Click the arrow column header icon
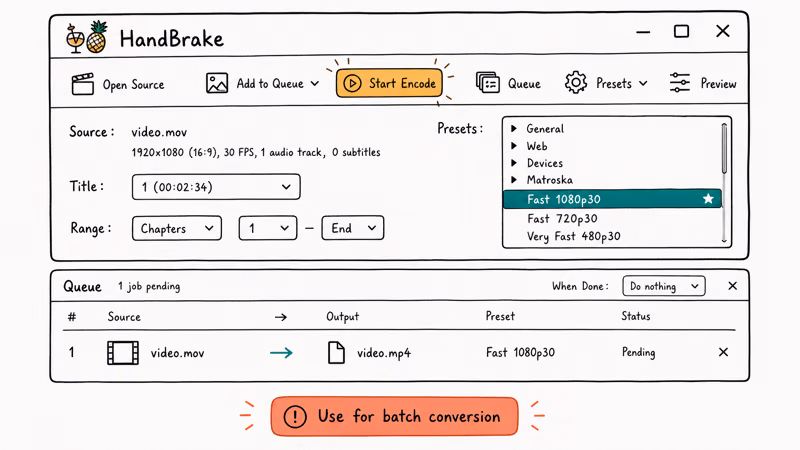 click(x=281, y=317)
